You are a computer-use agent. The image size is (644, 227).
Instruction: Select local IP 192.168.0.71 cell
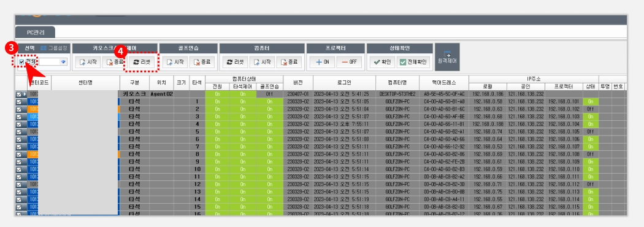pos(488,184)
